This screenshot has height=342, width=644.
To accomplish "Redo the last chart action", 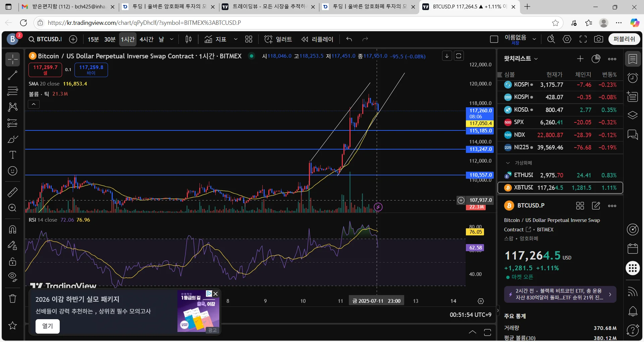I will (x=365, y=39).
